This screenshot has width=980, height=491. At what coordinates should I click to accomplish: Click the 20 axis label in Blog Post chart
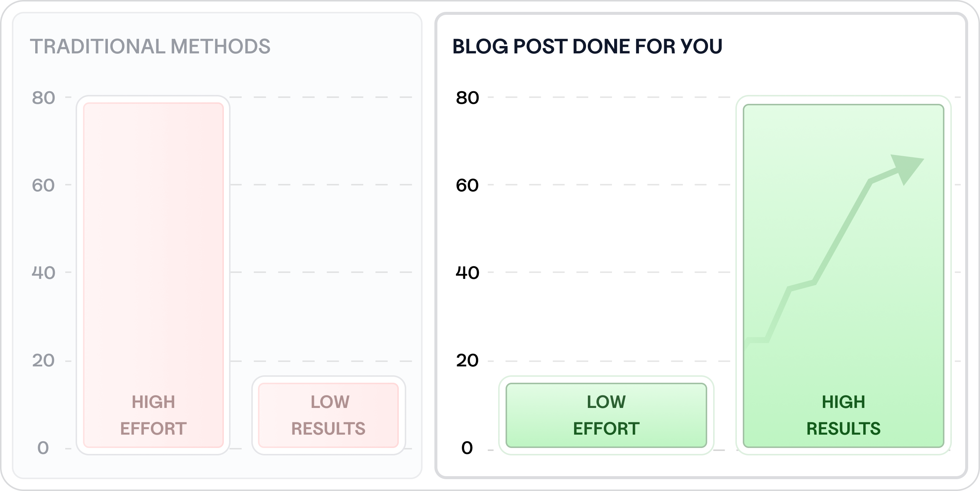click(467, 360)
